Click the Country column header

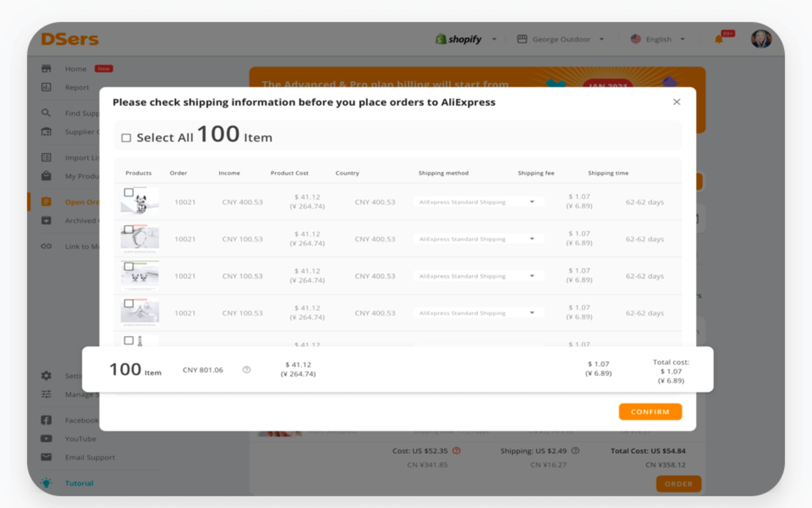coord(347,173)
